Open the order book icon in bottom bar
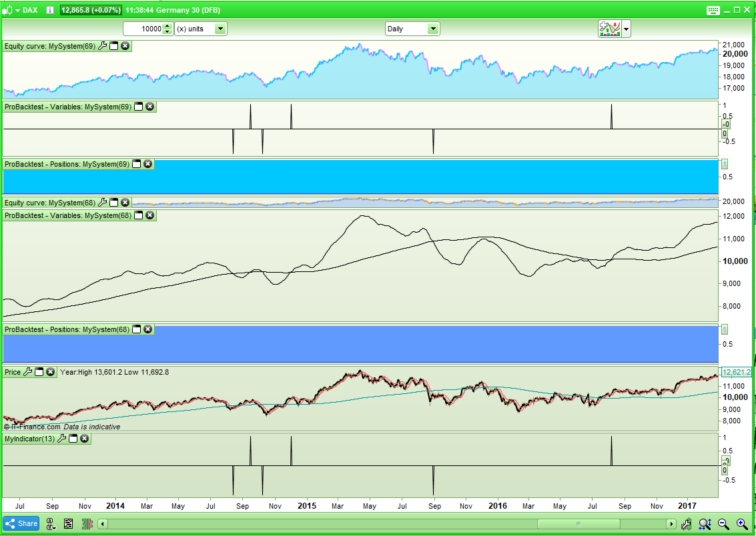756x536 pixels. point(87,523)
